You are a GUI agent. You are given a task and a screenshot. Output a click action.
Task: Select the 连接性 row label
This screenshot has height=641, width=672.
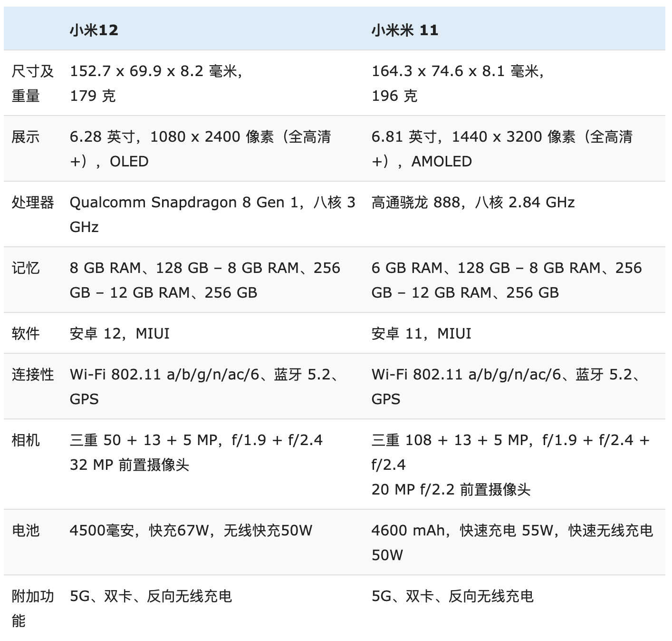[x=33, y=375]
